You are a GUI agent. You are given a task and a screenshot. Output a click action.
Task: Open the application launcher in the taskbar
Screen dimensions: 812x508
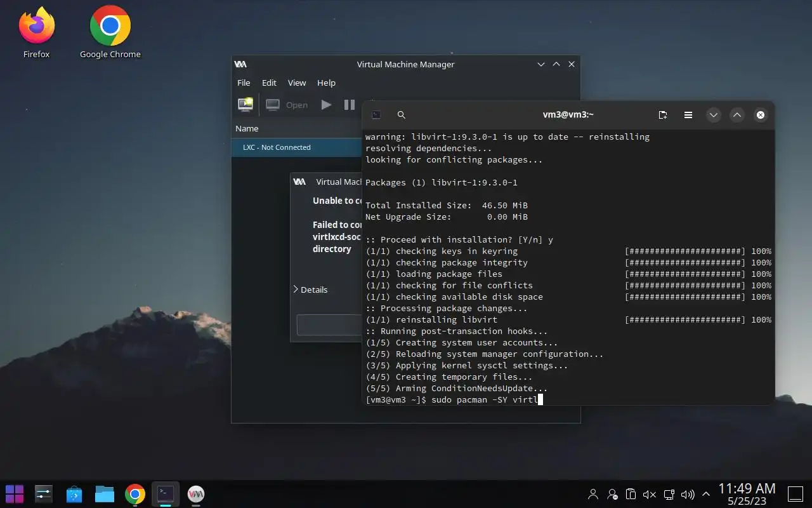[15, 494]
